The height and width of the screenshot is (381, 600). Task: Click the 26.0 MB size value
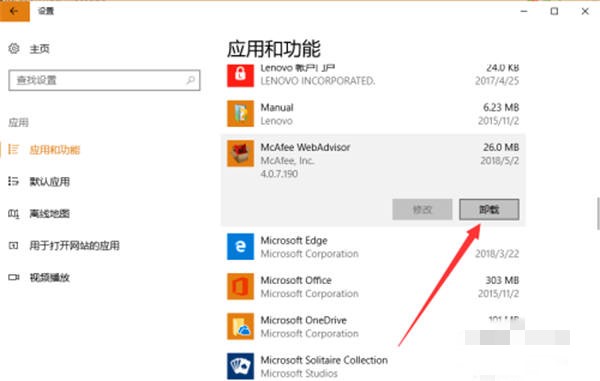pos(501,147)
